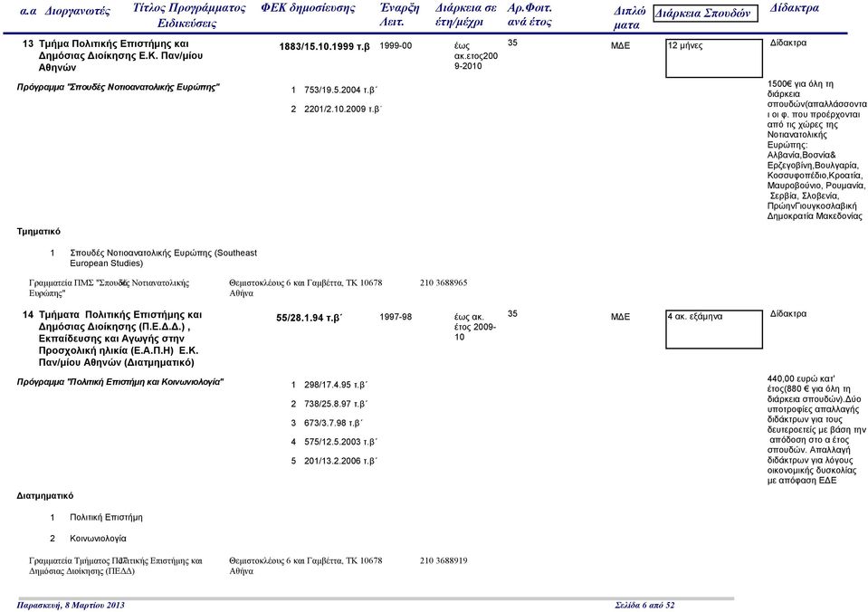868x612 pixels.
Task: Click 'ΜΔΕ' diploma in entry 14
Action: (620, 317)
